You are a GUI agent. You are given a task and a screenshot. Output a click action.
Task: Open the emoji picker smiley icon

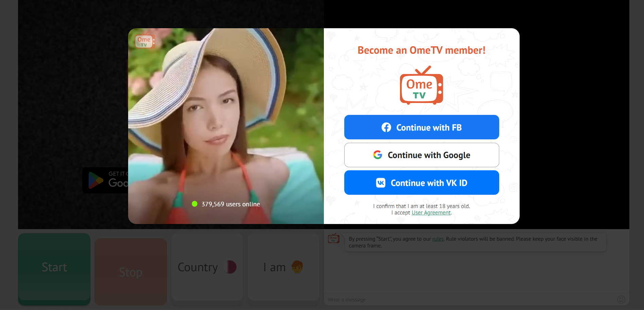(x=621, y=299)
